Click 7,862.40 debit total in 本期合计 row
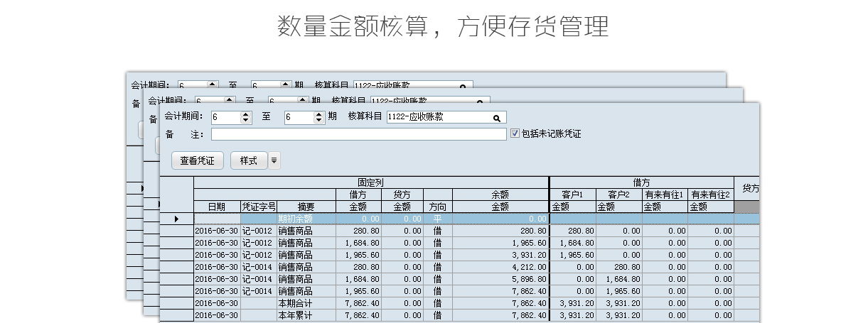 point(358,303)
